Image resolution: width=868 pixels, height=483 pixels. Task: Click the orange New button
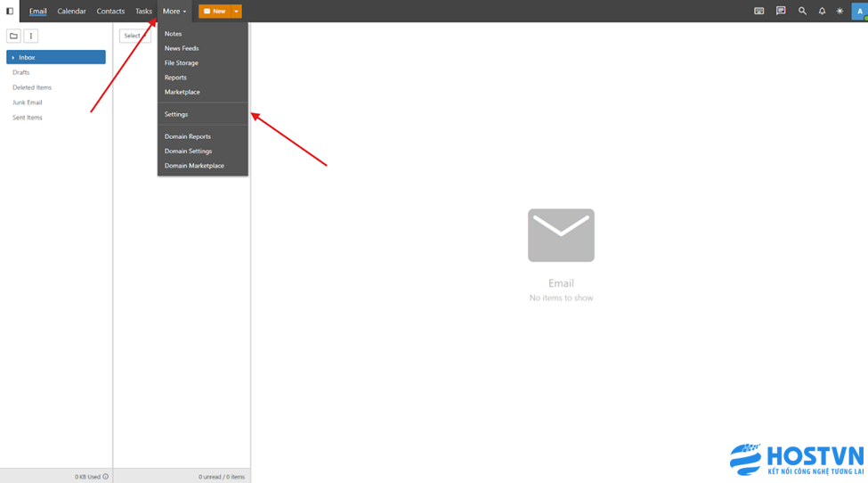tap(214, 12)
